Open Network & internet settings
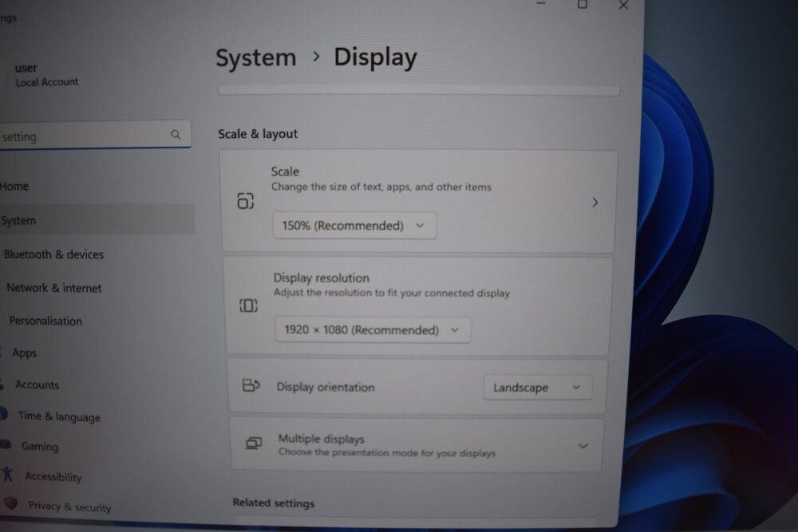Screen dimensions: 798x532 (x=54, y=288)
